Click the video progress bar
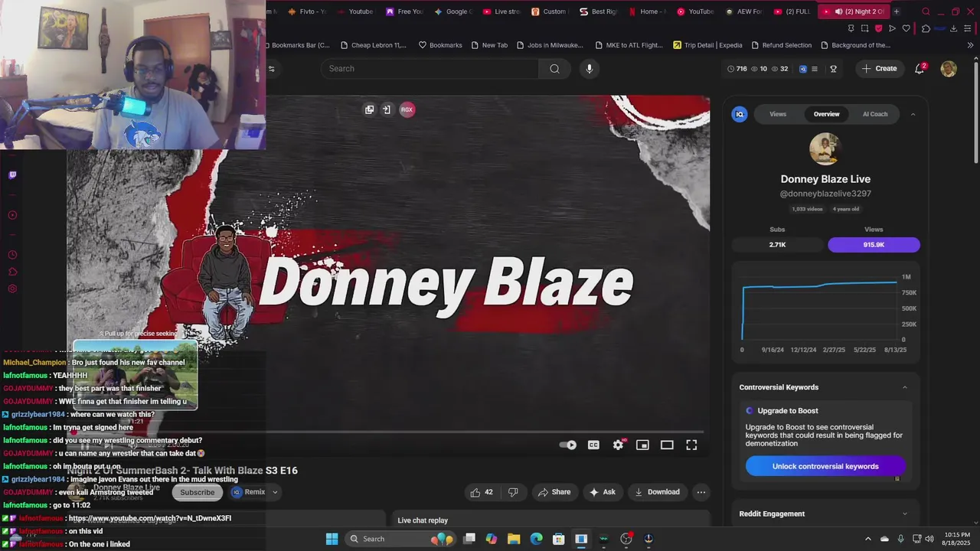Viewport: 980px width, 551px height. tap(389, 432)
